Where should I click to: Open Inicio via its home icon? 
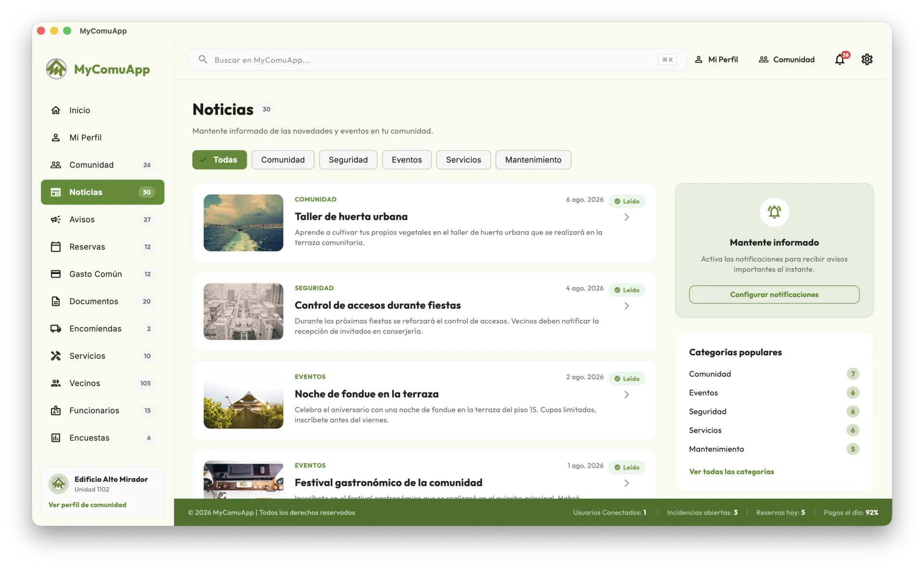[56, 110]
